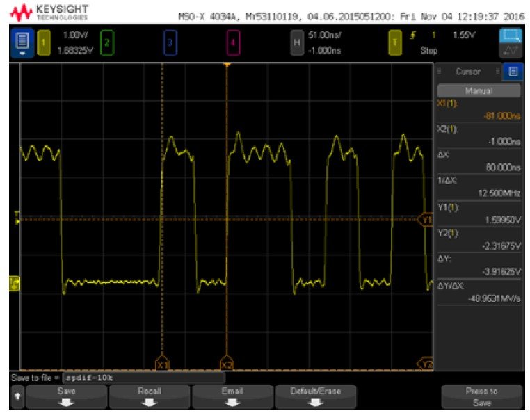Screen dimensions: 530x420
Task: Click the ΔX readout 80.000ns
Action: (x=504, y=168)
